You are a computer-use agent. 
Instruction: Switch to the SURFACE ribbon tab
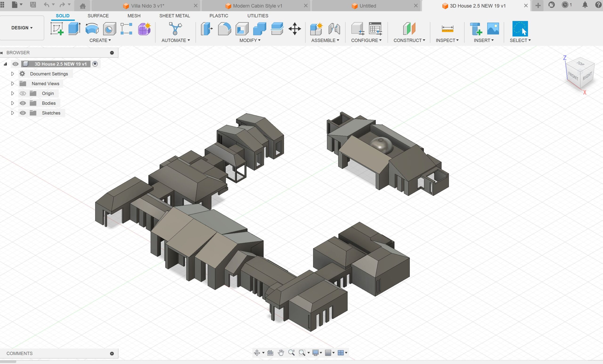[98, 16]
